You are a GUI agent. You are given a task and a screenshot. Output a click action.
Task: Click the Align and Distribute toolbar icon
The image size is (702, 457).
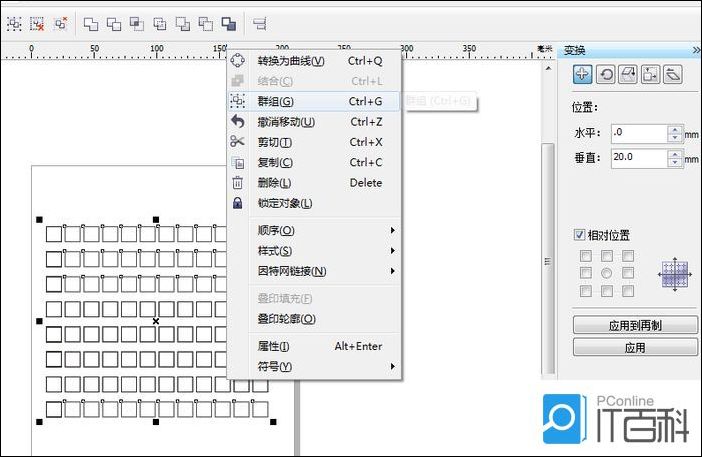point(259,22)
